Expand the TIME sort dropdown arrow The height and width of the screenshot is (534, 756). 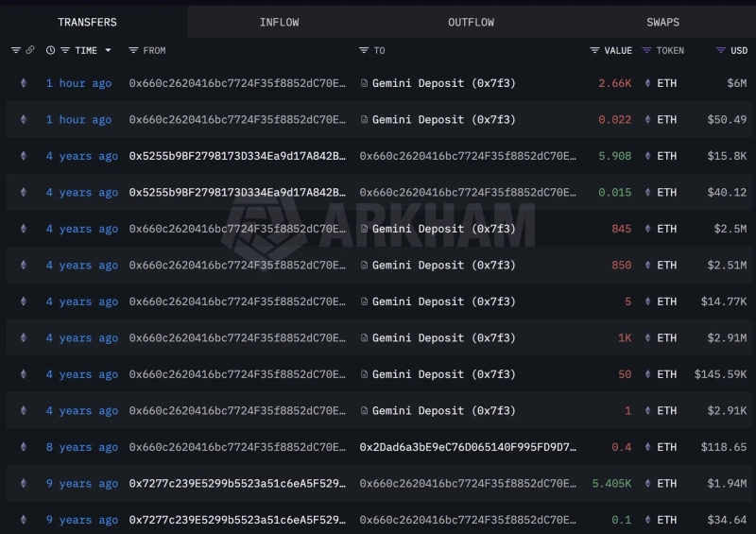click(108, 50)
